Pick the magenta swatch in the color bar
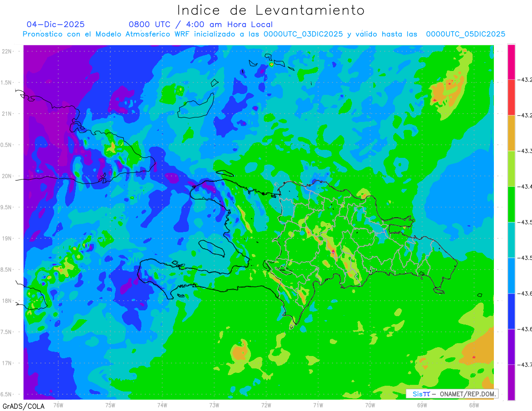532x411 pixels. pos(511,62)
